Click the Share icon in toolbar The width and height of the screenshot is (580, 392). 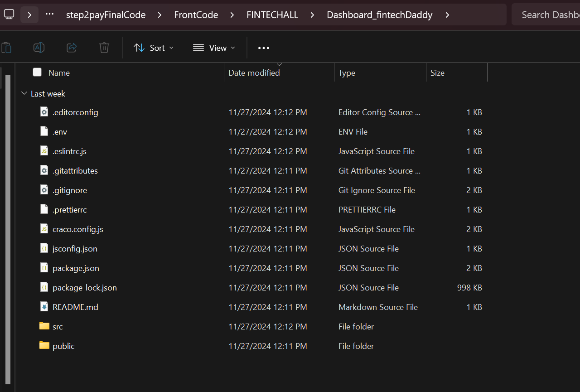[x=72, y=48]
